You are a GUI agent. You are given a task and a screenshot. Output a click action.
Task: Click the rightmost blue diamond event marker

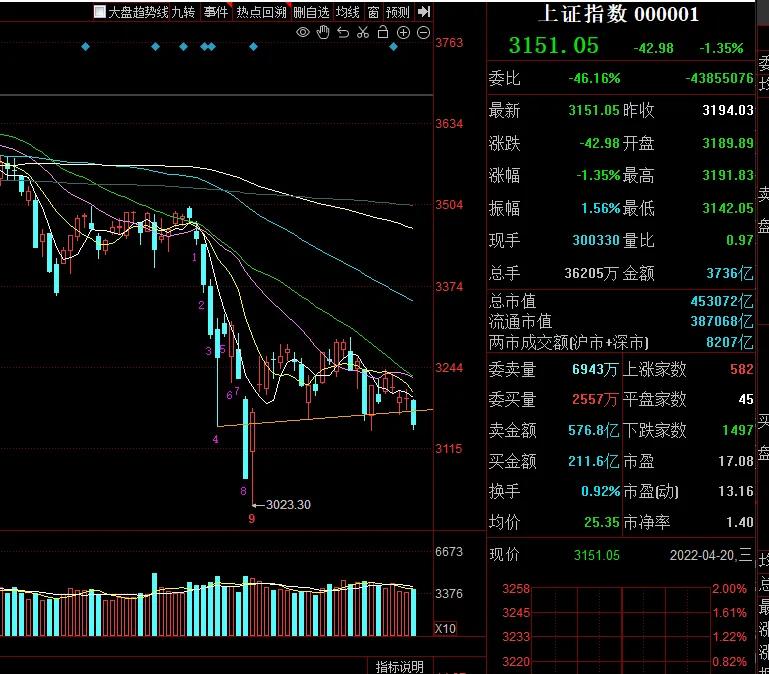(393, 47)
